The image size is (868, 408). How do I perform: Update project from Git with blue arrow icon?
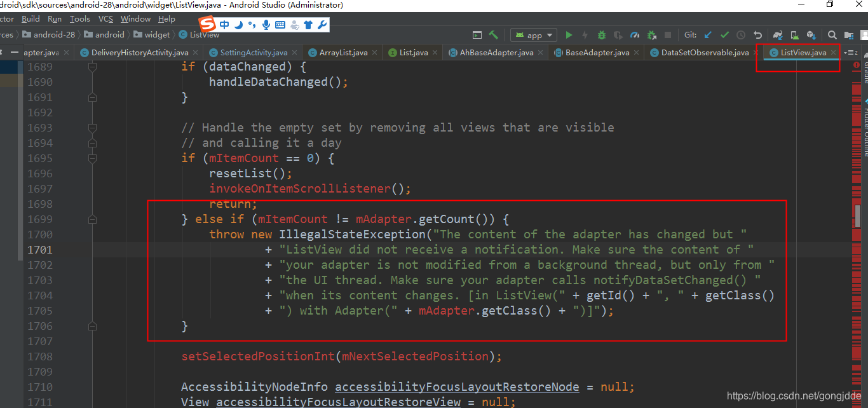(x=707, y=35)
